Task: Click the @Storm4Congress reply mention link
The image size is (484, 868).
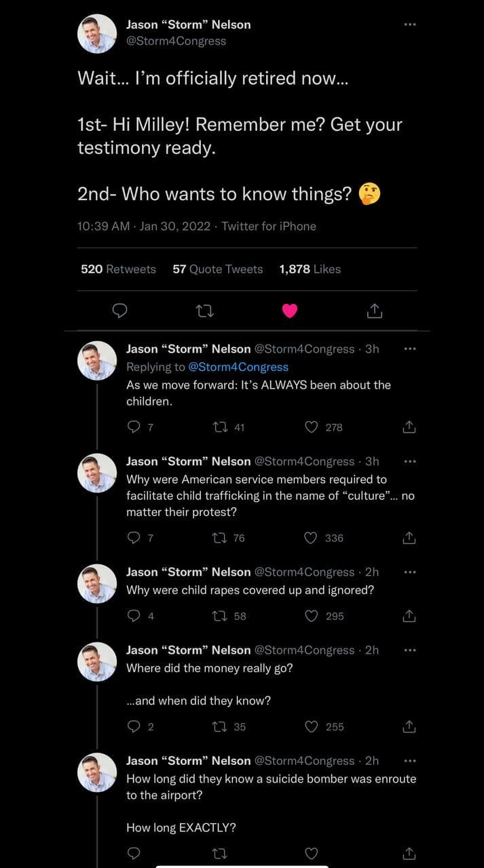Action: 238,367
